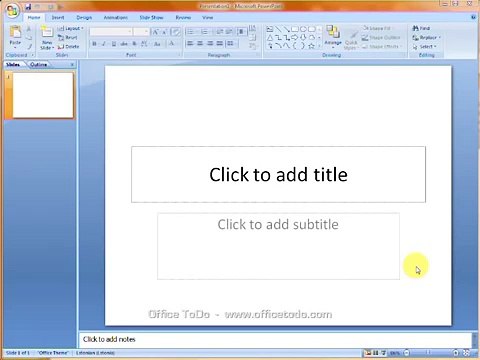Switch to the View tab
The width and height of the screenshot is (480, 360).
point(207,17)
